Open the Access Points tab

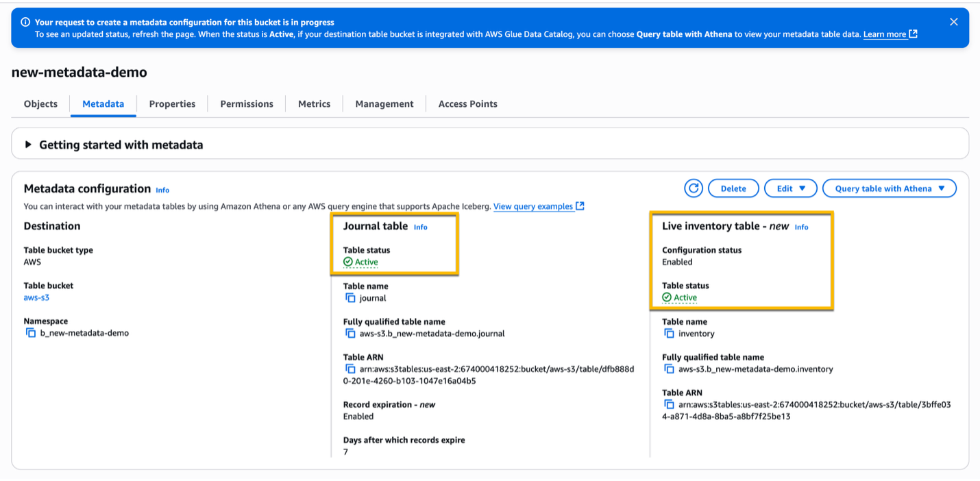[x=468, y=104]
